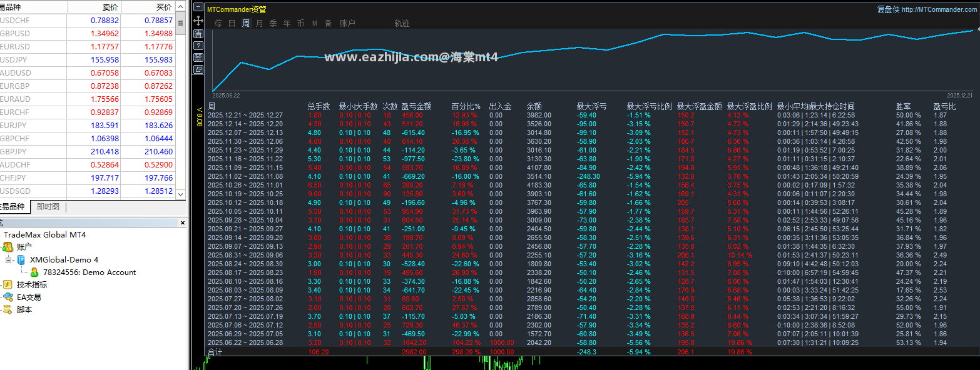Click the 盈亏比 column header
The height and width of the screenshot is (370, 980).
click(x=944, y=106)
